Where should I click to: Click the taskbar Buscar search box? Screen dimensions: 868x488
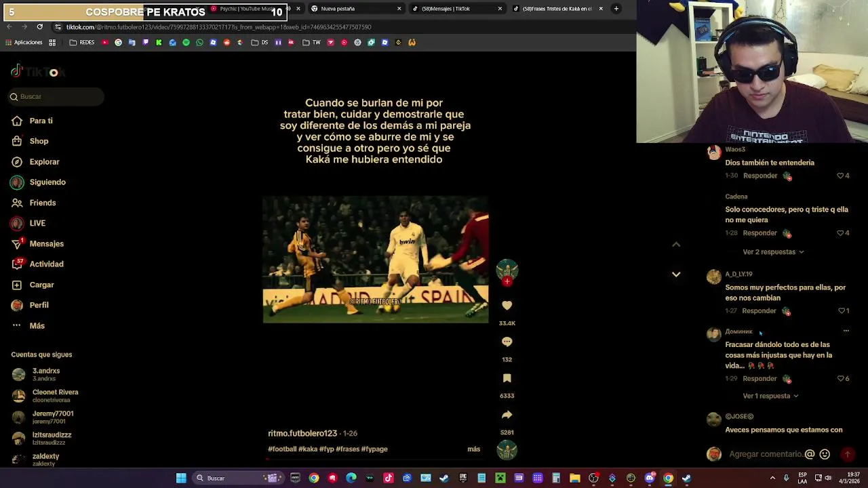point(237,479)
